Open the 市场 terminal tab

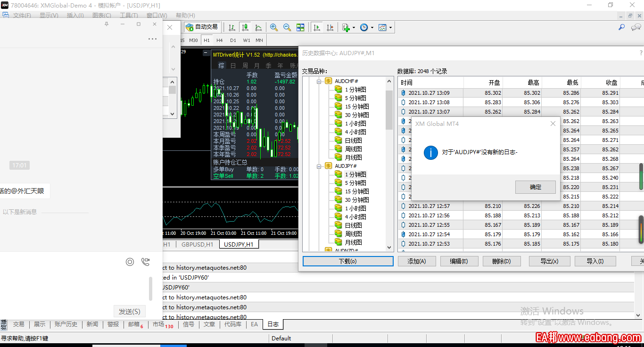click(x=163, y=324)
